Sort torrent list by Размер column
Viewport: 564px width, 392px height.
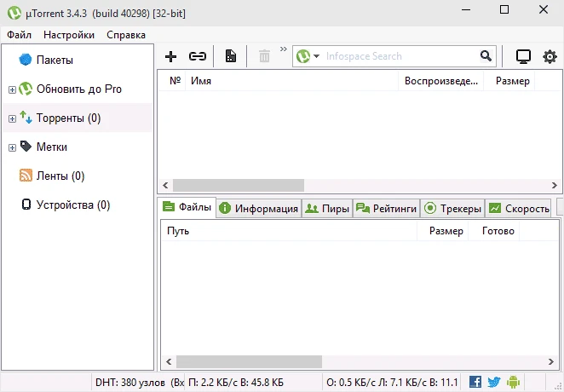(x=509, y=81)
